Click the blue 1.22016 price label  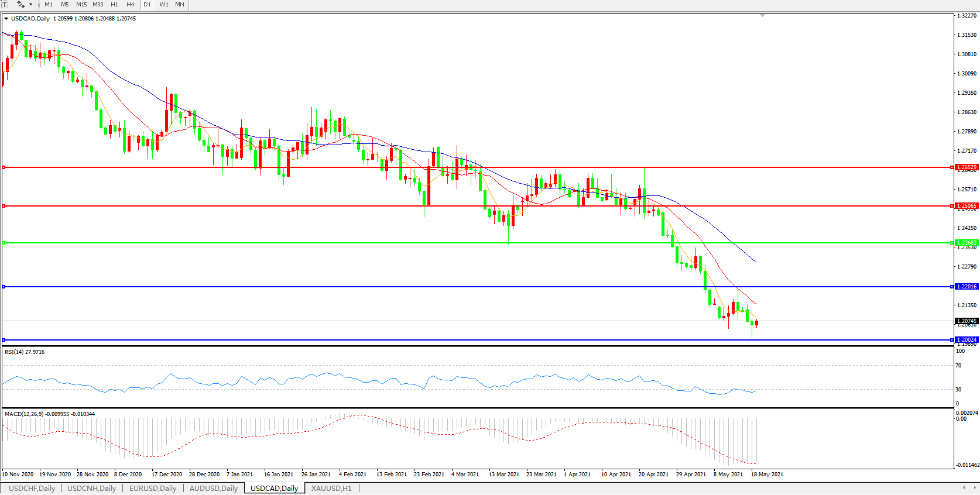(967, 287)
